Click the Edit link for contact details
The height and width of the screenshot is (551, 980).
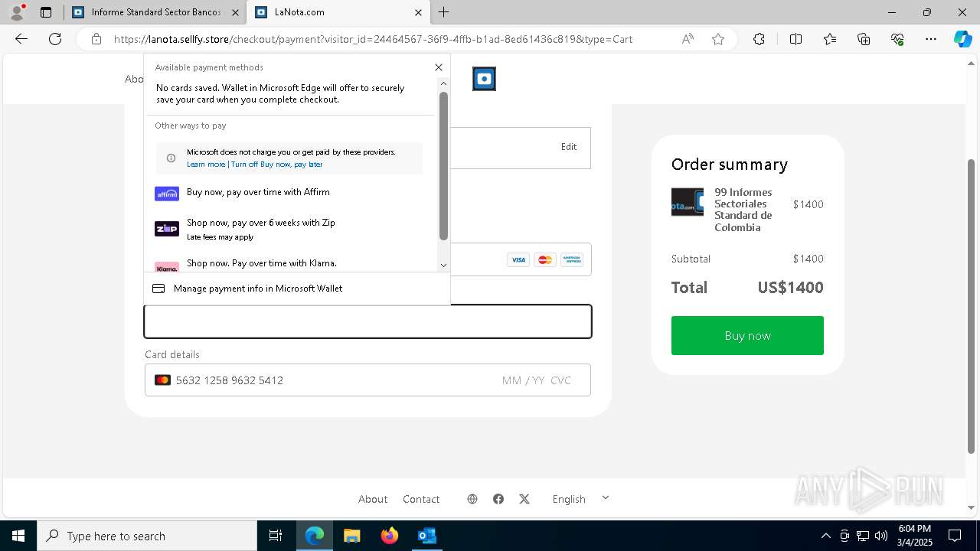[569, 147]
